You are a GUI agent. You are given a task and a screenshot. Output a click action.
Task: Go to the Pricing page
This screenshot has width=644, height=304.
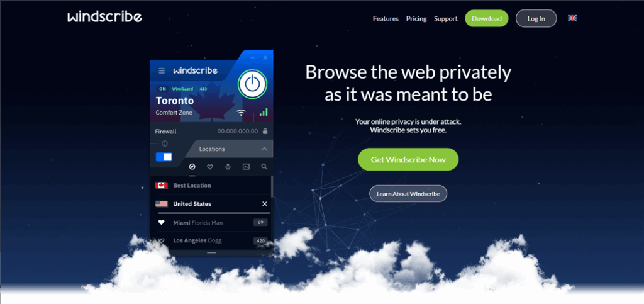[x=416, y=18]
